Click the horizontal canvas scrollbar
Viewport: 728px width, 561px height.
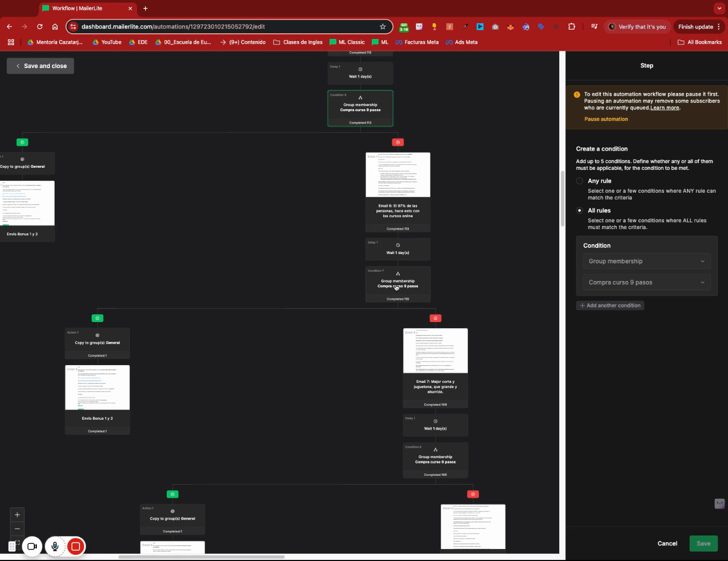click(201, 557)
